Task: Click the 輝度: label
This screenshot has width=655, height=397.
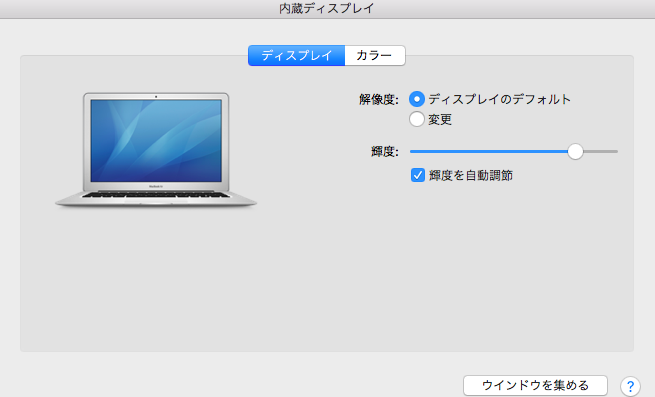Action: (385, 151)
